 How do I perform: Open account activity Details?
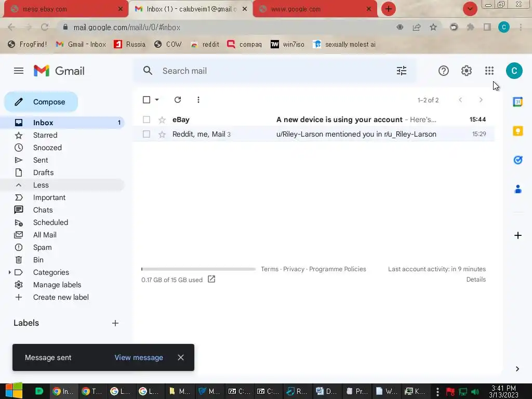pos(476,280)
